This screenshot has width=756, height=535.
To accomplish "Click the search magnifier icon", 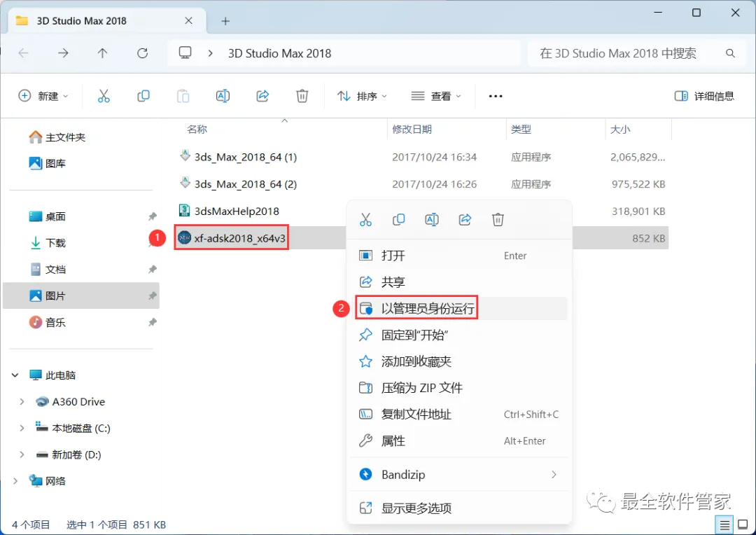I will pyautogui.click(x=730, y=53).
